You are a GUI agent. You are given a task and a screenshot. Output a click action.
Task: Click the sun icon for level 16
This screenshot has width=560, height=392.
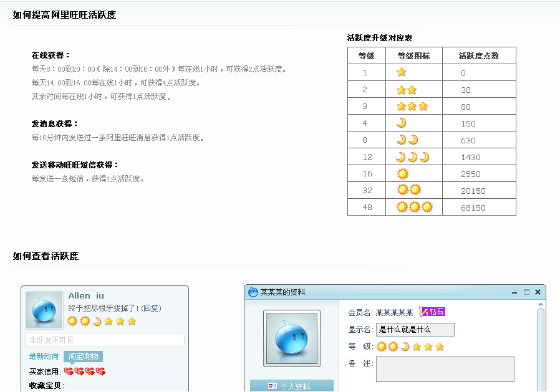point(403,173)
